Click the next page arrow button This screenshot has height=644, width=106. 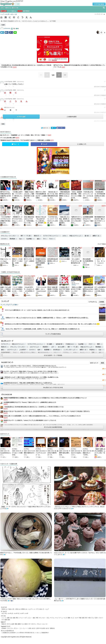[59, 75]
